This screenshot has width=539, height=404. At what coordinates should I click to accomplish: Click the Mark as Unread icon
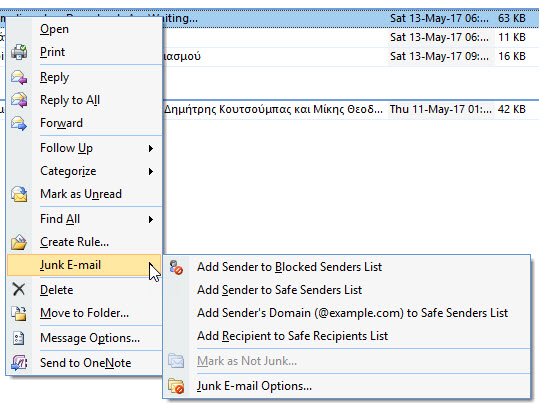click(19, 194)
